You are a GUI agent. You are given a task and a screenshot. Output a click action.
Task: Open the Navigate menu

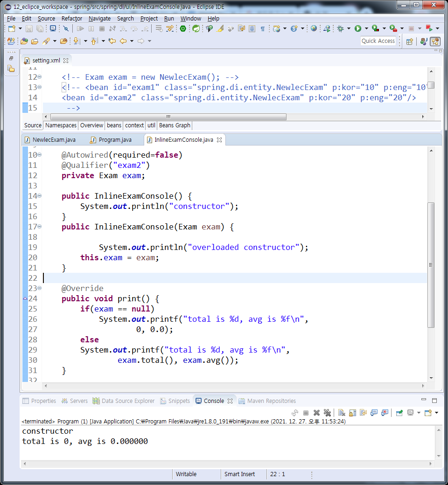99,19
